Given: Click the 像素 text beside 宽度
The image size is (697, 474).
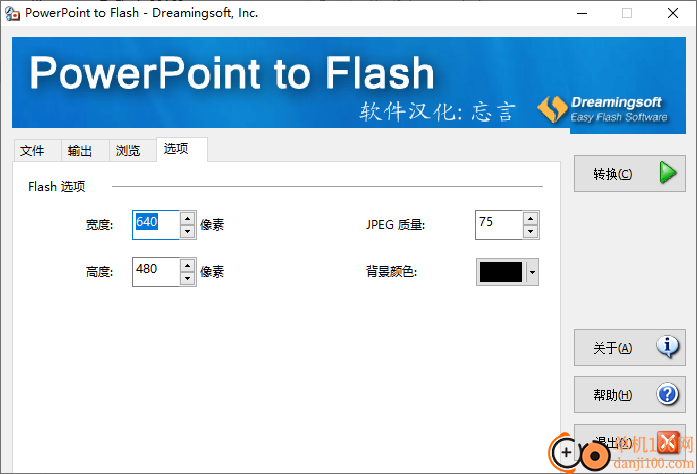Looking at the screenshot, I should 212,225.
